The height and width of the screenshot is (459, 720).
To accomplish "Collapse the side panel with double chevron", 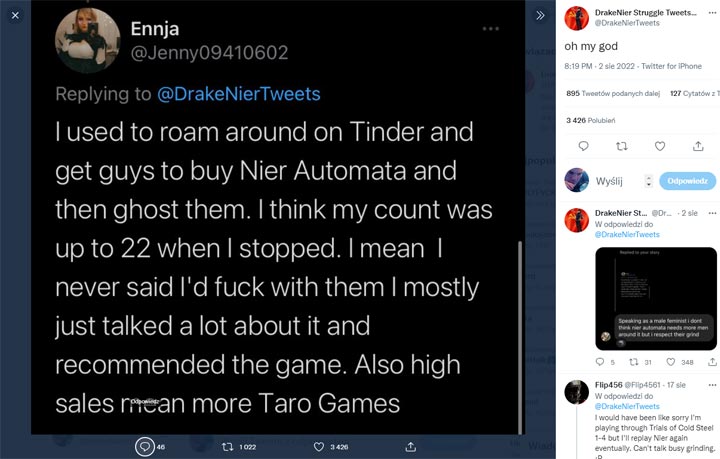I will (540, 16).
